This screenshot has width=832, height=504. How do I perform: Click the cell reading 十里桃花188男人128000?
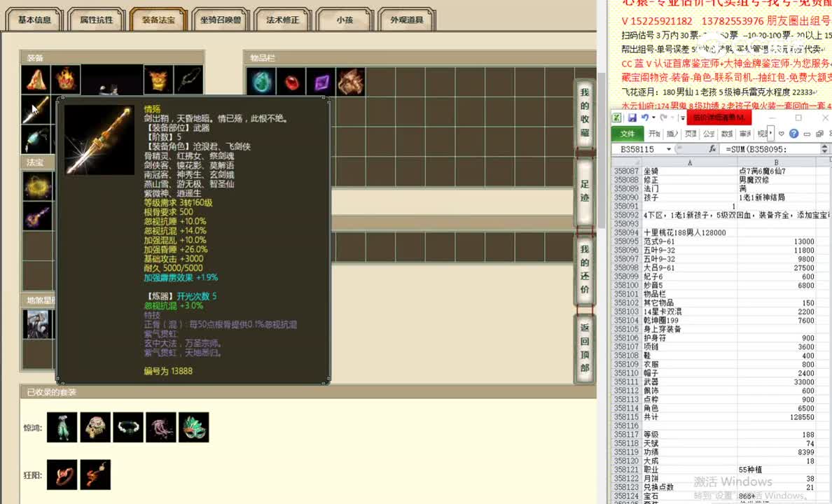(689, 232)
